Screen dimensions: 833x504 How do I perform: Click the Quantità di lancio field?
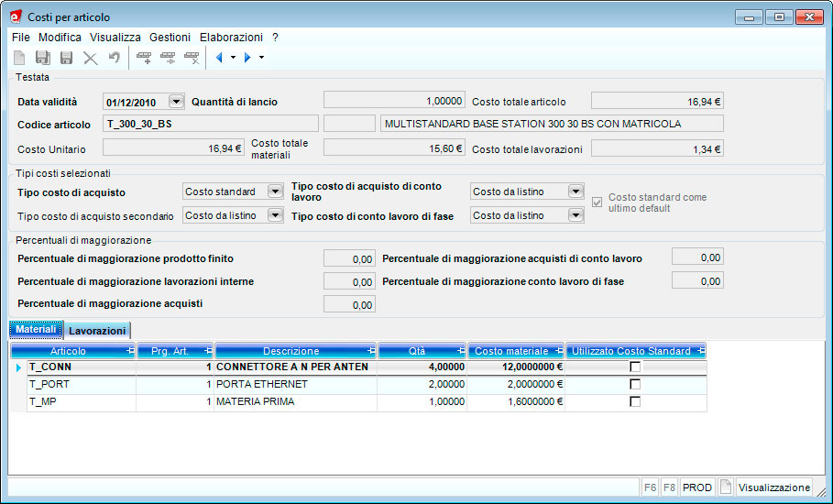pyautogui.click(x=394, y=101)
